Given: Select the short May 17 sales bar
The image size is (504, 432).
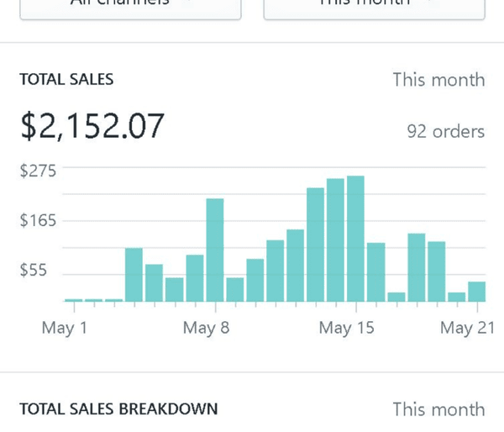Looking at the screenshot, I should pyautogui.click(x=396, y=296).
